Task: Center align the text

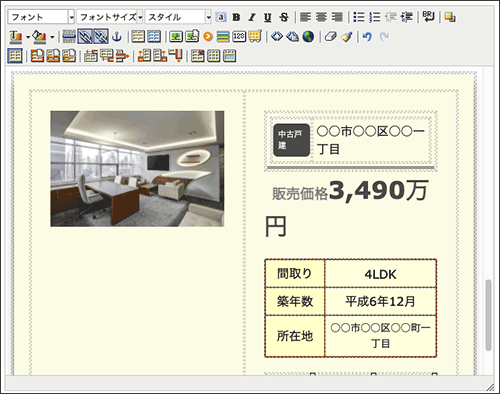Action: click(x=321, y=17)
